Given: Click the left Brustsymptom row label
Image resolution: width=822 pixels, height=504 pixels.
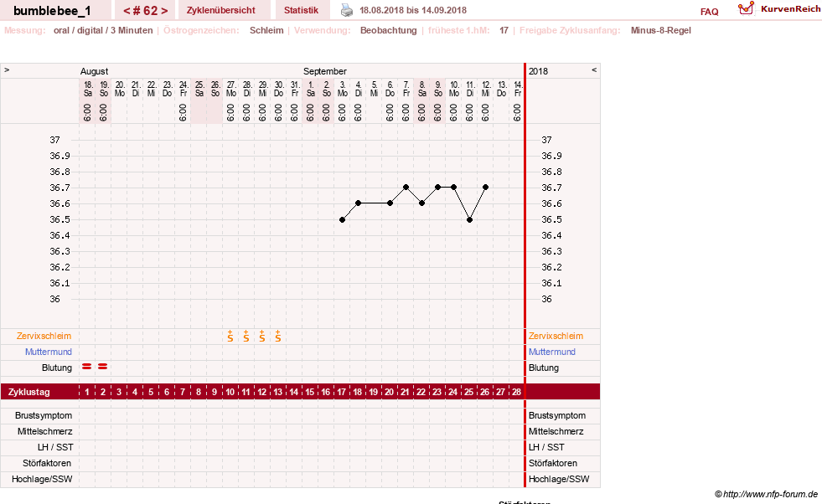Looking at the screenshot, I should pyautogui.click(x=44, y=415).
